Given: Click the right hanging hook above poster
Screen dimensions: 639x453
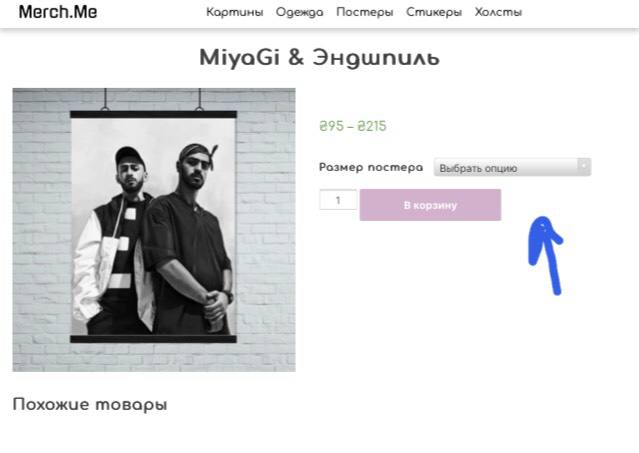Looking at the screenshot, I should (x=199, y=99).
